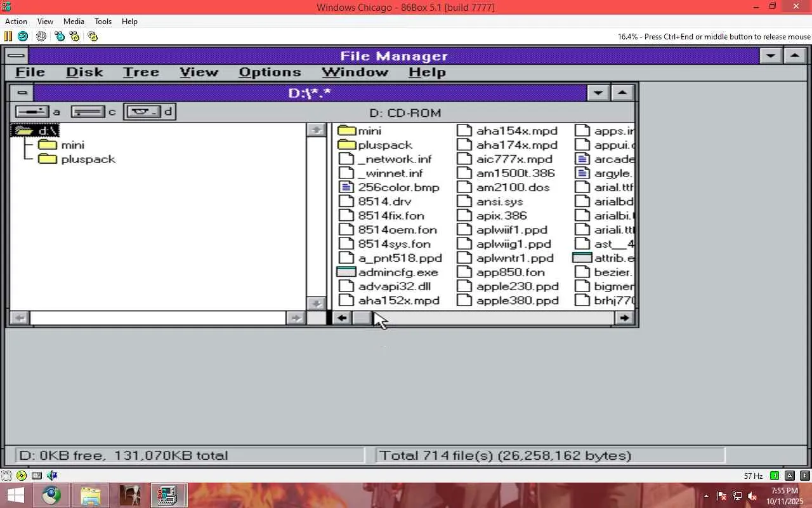Click the globe browser icon on the taskbar
Image resolution: width=812 pixels, height=508 pixels.
pyautogui.click(x=52, y=495)
